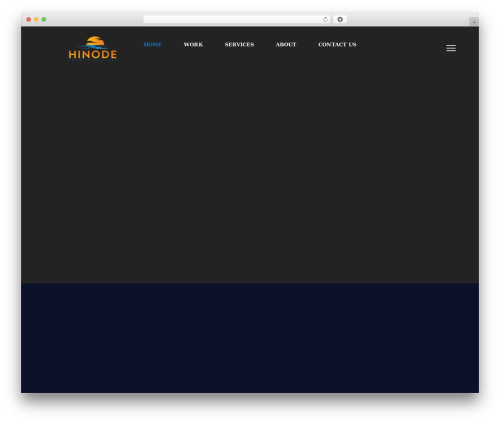Open a new tab with the plus button
Screen dimensions: 500x423
tap(474, 22)
